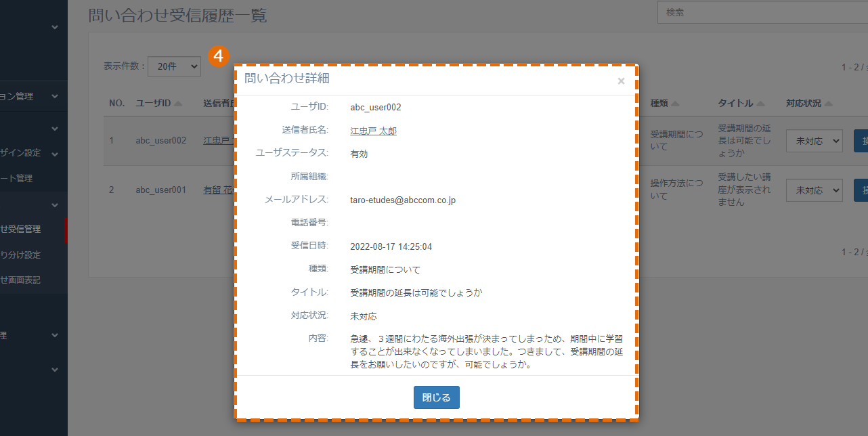Click the sidebar chevron directly above ザイン設定
This screenshot has height=436, width=868.
pyautogui.click(x=55, y=128)
